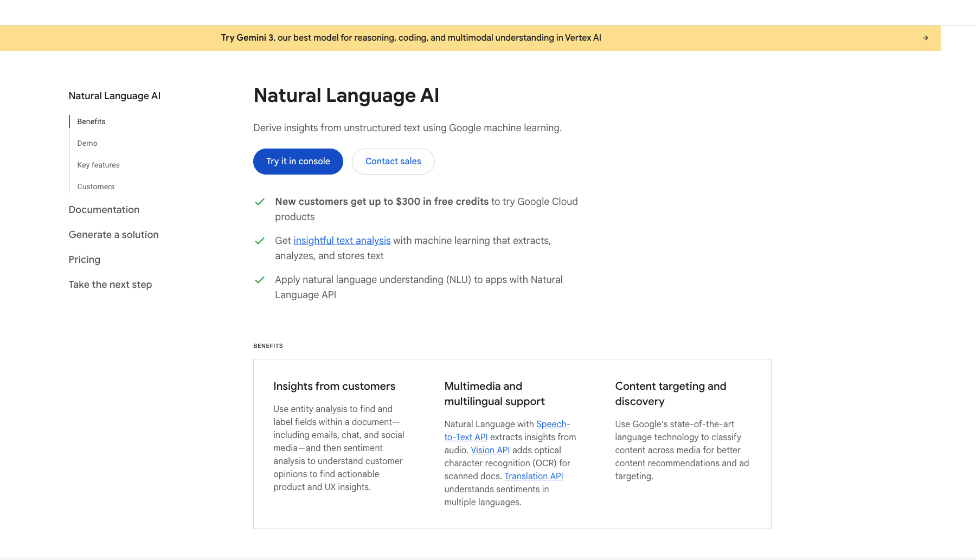
Task: Open the Speech-to-Text API link
Action: (x=507, y=430)
